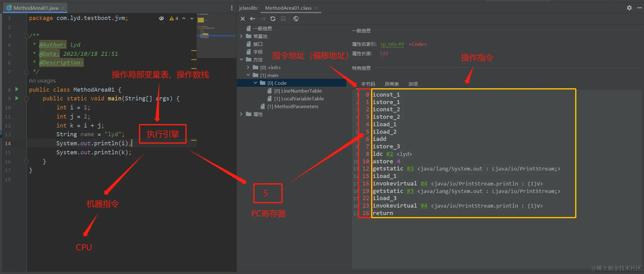Collapse the 方法 methods node
644x274 pixels.
[241, 60]
